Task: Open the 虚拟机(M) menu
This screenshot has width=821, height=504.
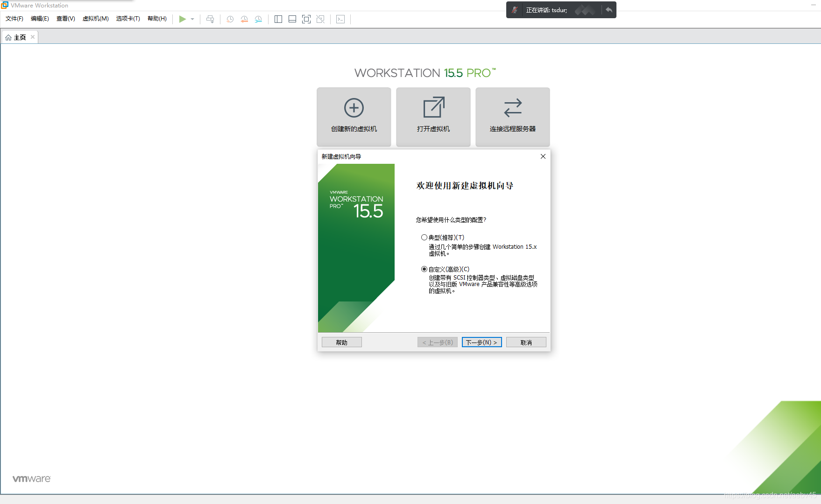Action: pos(96,19)
